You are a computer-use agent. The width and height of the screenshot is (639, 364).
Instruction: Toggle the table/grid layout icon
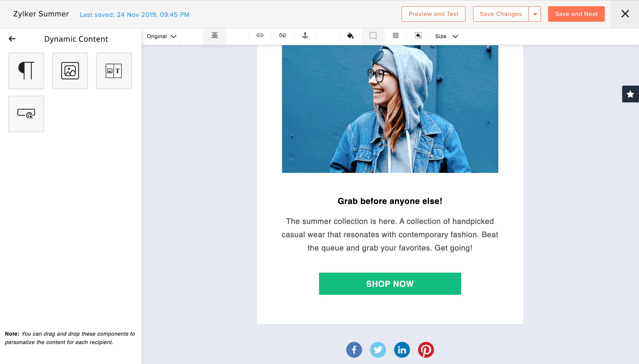coord(395,36)
